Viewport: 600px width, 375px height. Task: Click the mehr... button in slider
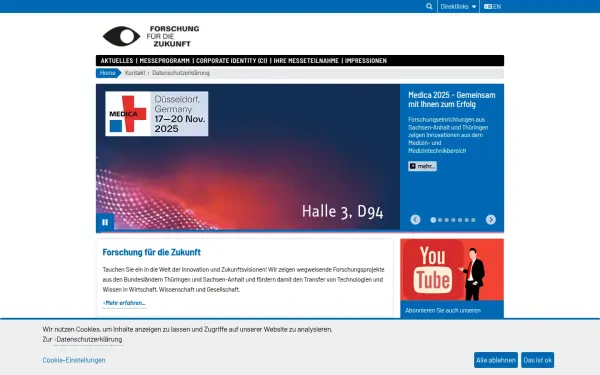tap(422, 166)
